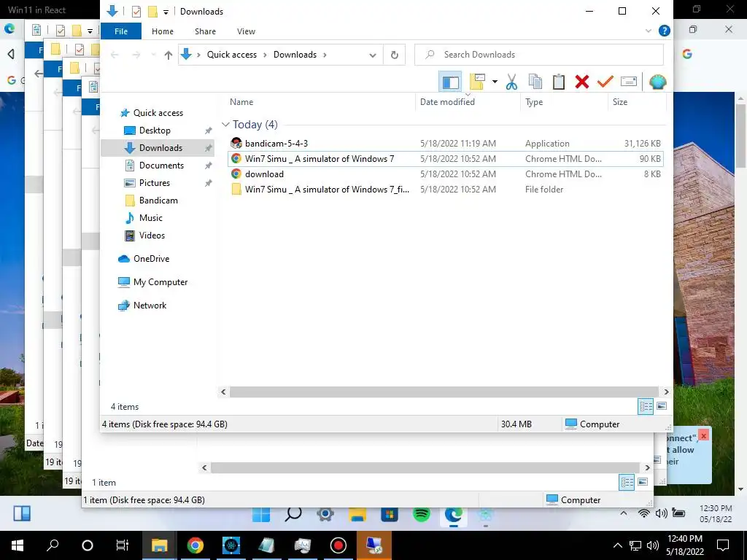The width and height of the screenshot is (747, 560).
Task: Click the orange checkmark toolbar icon
Action: [605, 82]
